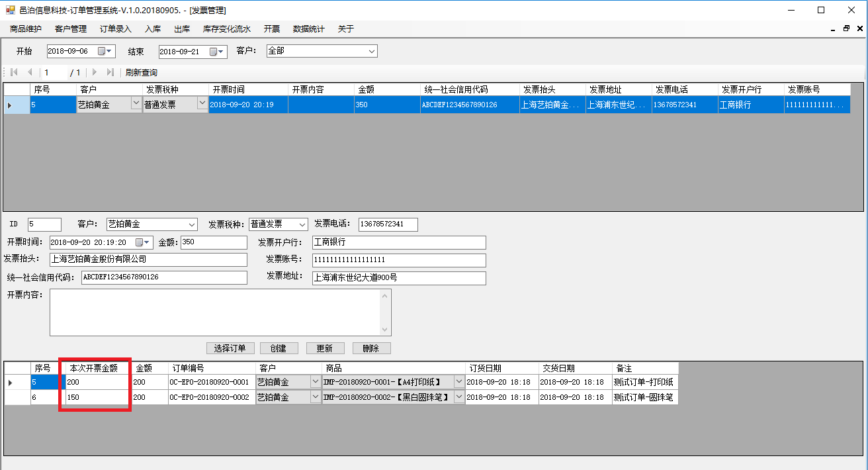Open 订单录入 menu
868x470 pixels.
pyautogui.click(x=116, y=29)
